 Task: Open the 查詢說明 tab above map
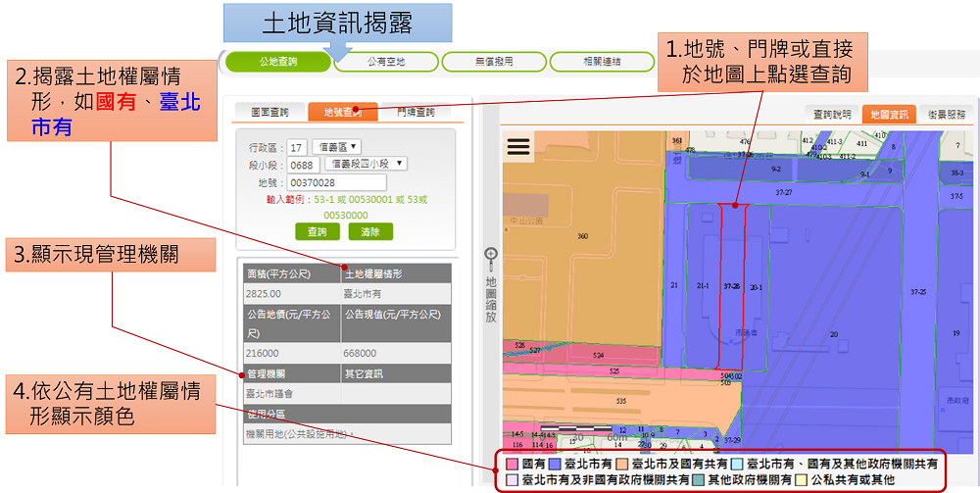(832, 114)
